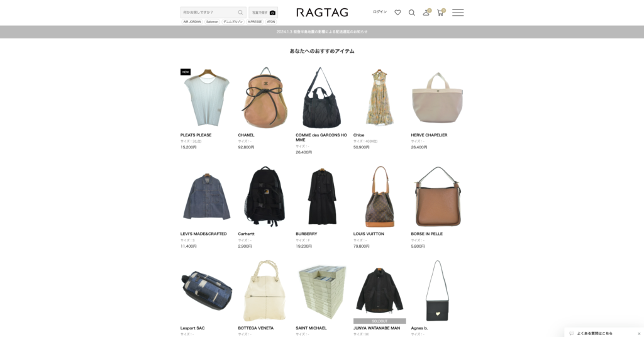644x337 pixels.
Task: Click the NEW badge on PLEATS PLEASE
Action: [x=186, y=72]
